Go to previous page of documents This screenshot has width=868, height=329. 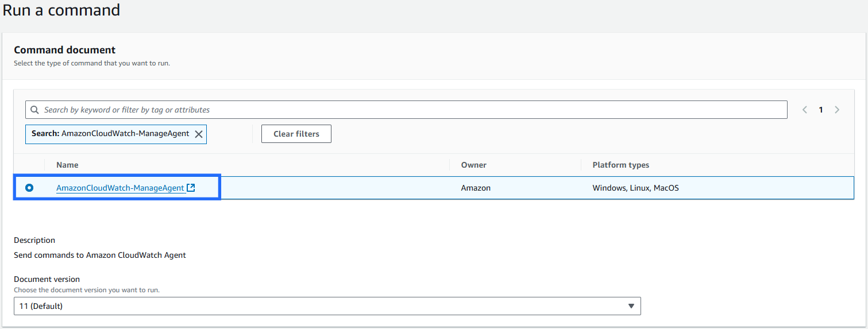point(805,110)
